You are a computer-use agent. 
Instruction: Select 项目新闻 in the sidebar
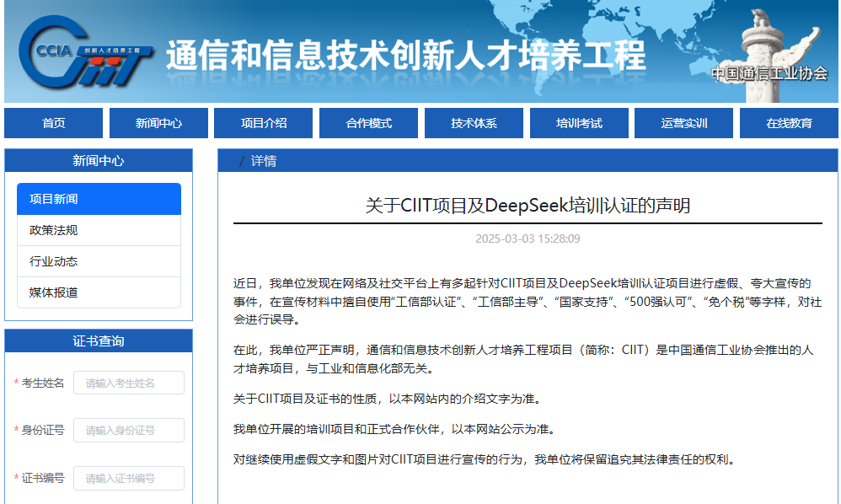click(x=99, y=199)
